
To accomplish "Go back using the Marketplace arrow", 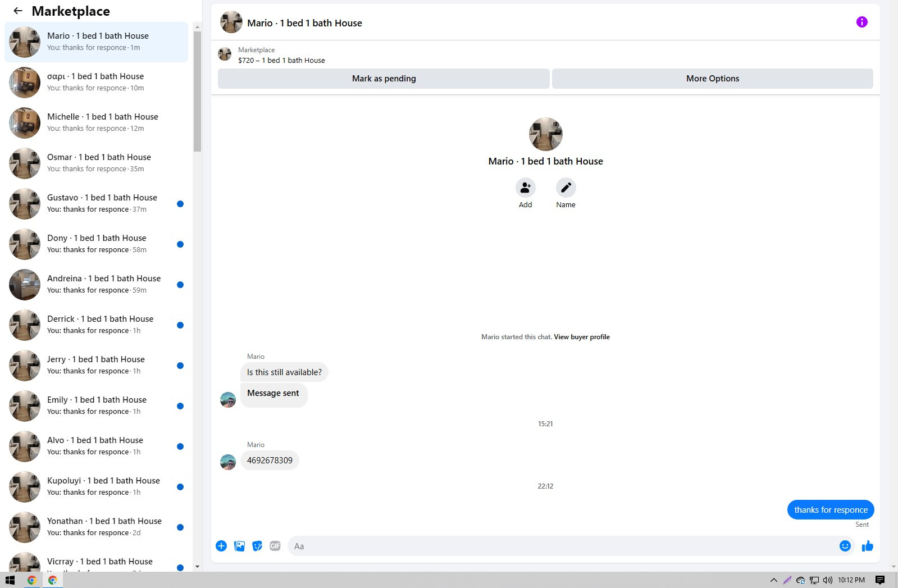I will click(18, 11).
